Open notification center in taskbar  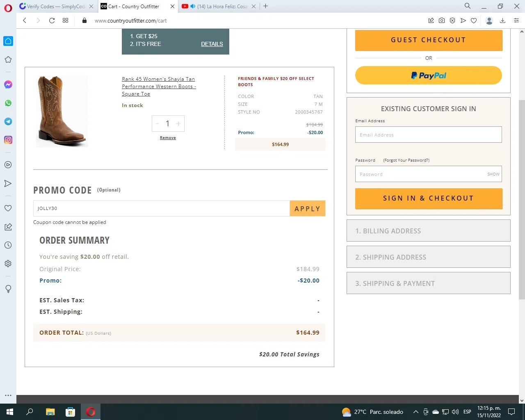(511, 412)
